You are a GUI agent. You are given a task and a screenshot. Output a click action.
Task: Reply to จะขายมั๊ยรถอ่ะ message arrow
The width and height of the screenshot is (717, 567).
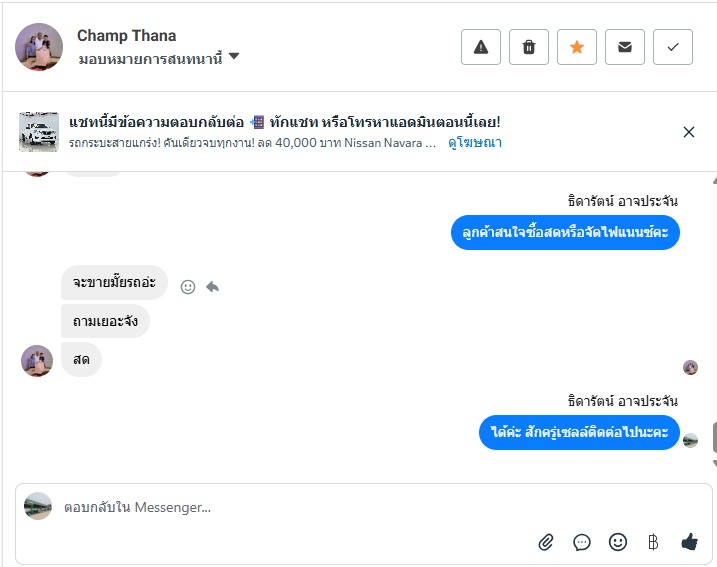pos(212,287)
